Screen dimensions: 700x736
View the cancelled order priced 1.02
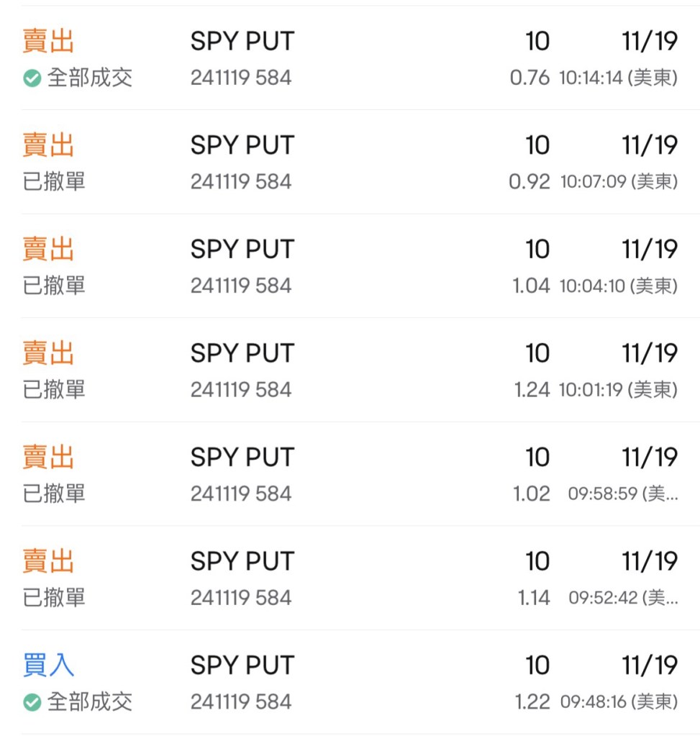coord(350,474)
